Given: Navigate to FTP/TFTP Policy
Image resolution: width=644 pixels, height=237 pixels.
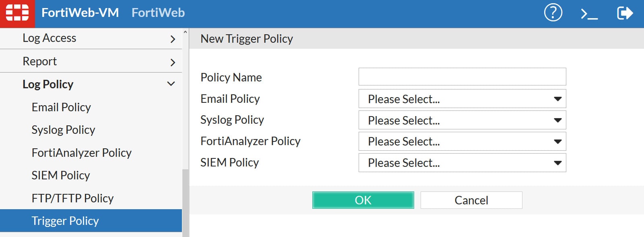Looking at the screenshot, I should (x=72, y=198).
